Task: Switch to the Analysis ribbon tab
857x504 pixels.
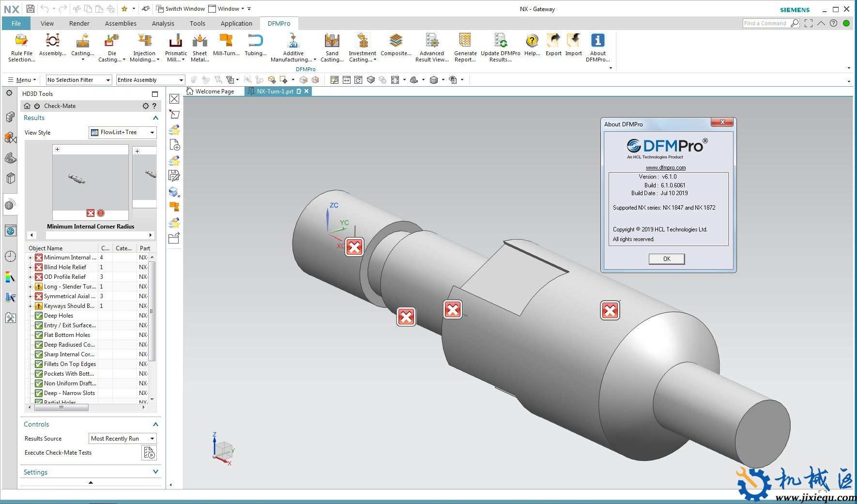Action: coord(163,23)
